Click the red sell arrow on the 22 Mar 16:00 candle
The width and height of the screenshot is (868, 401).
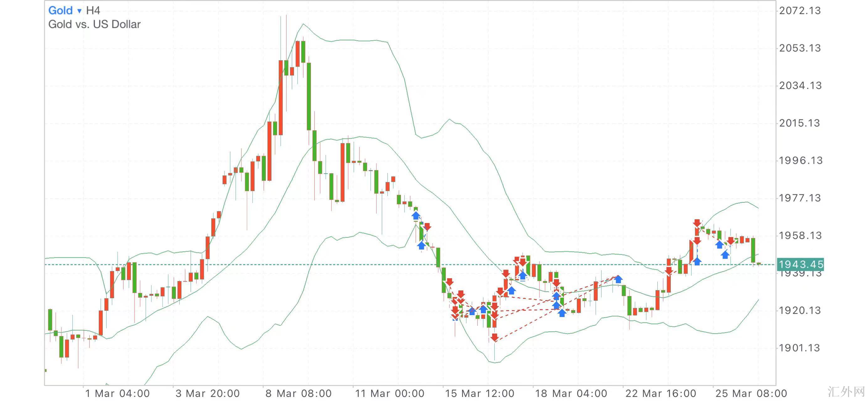coord(669,271)
